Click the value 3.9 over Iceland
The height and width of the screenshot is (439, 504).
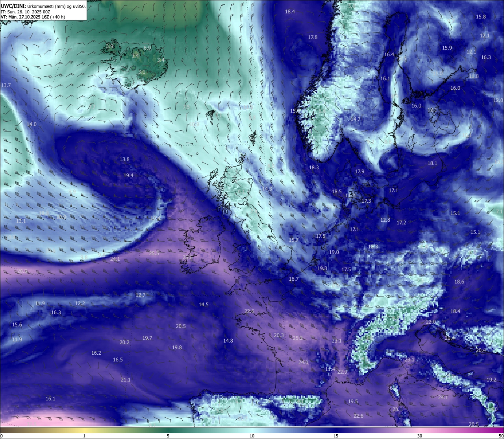pos(109,46)
